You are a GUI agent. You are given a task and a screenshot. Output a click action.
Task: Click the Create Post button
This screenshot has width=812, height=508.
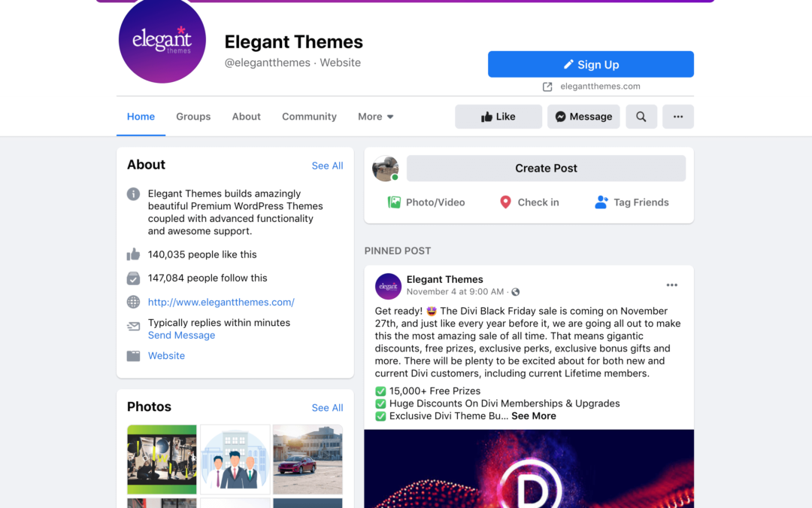tap(546, 168)
